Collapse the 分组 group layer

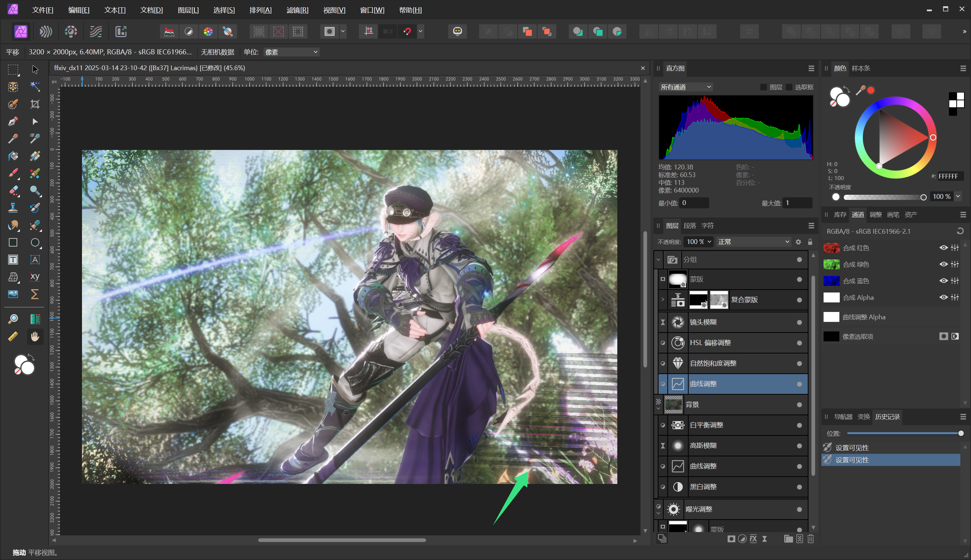click(x=658, y=260)
